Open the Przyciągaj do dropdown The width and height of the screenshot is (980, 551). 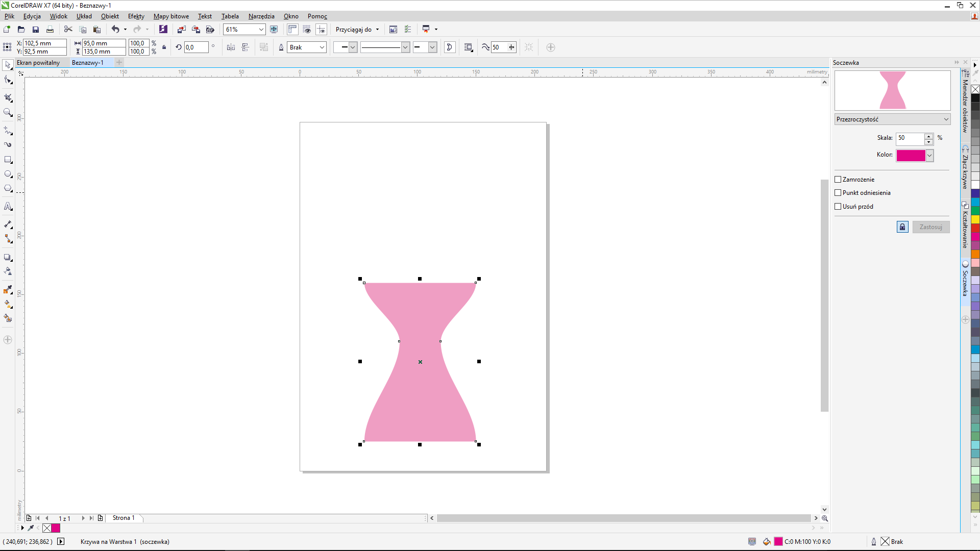tap(357, 30)
